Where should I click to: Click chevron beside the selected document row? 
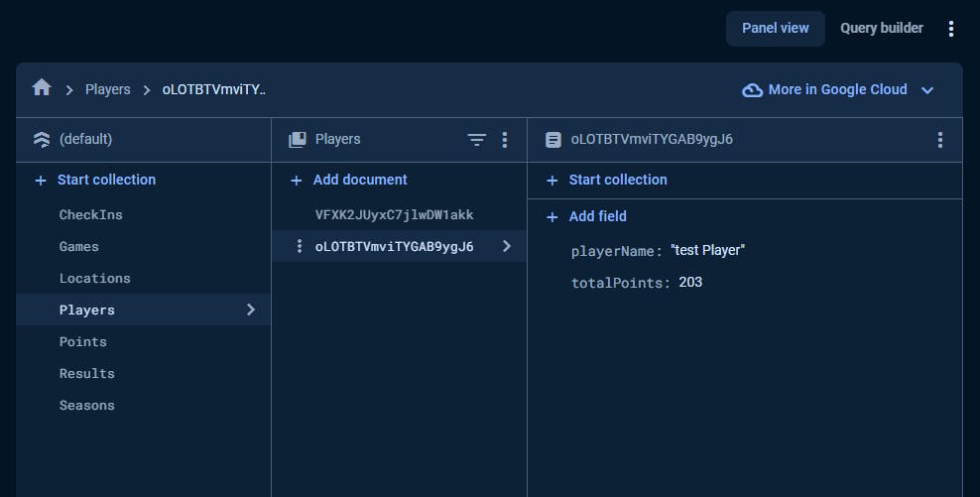(x=507, y=246)
